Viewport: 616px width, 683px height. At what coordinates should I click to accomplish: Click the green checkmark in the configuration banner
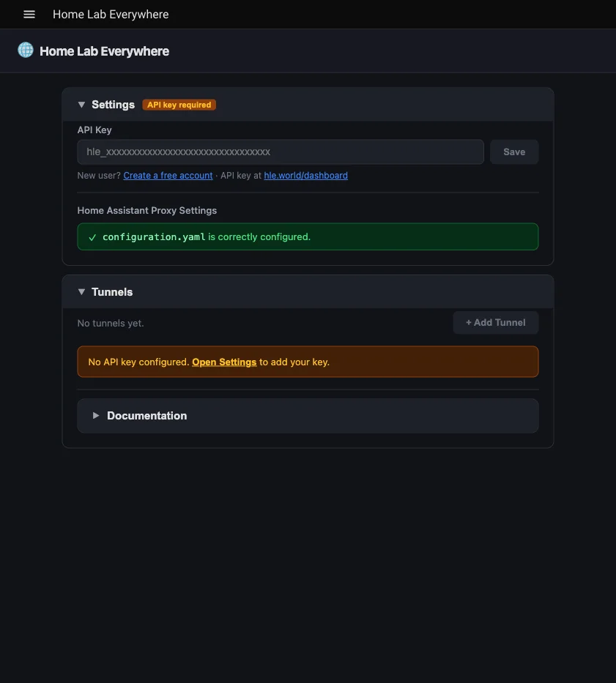pyautogui.click(x=92, y=236)
